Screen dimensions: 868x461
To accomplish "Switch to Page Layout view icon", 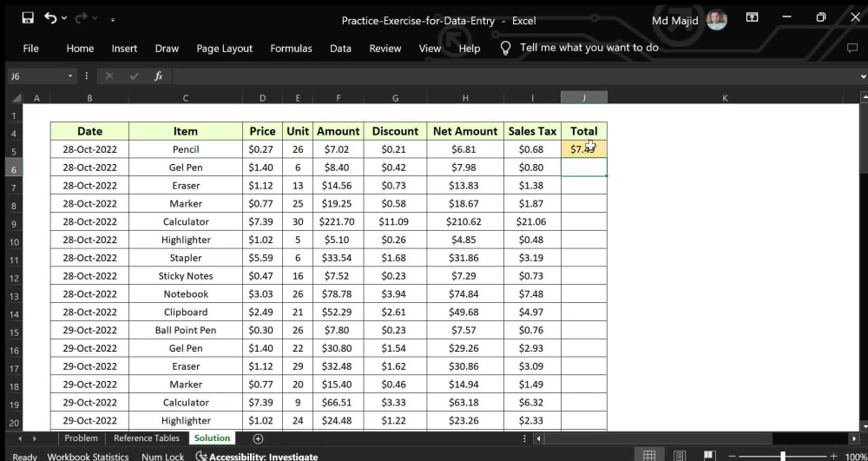I will point(680,456).
